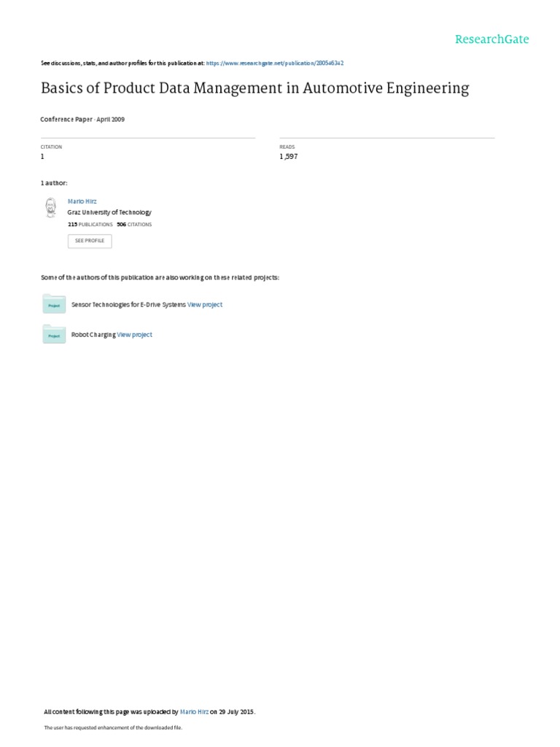Click the Robot Charging project title
This screenshot has width=560, height=747.
click(x=93, y=334)
